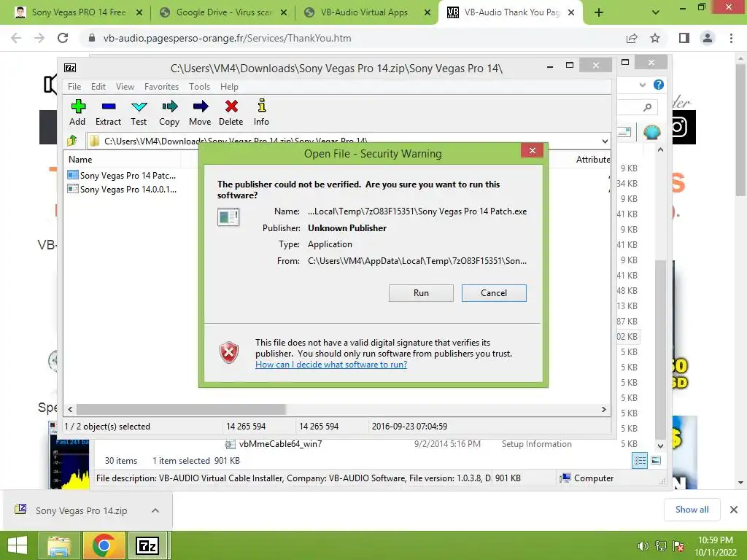Click Cancel in the Security Warning dialog

pyautogui.click(x=494, y=293)
